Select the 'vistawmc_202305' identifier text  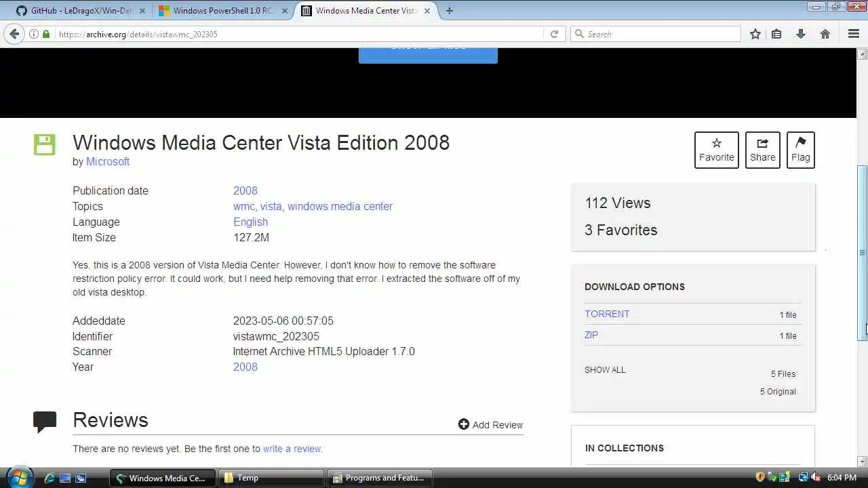276,336
